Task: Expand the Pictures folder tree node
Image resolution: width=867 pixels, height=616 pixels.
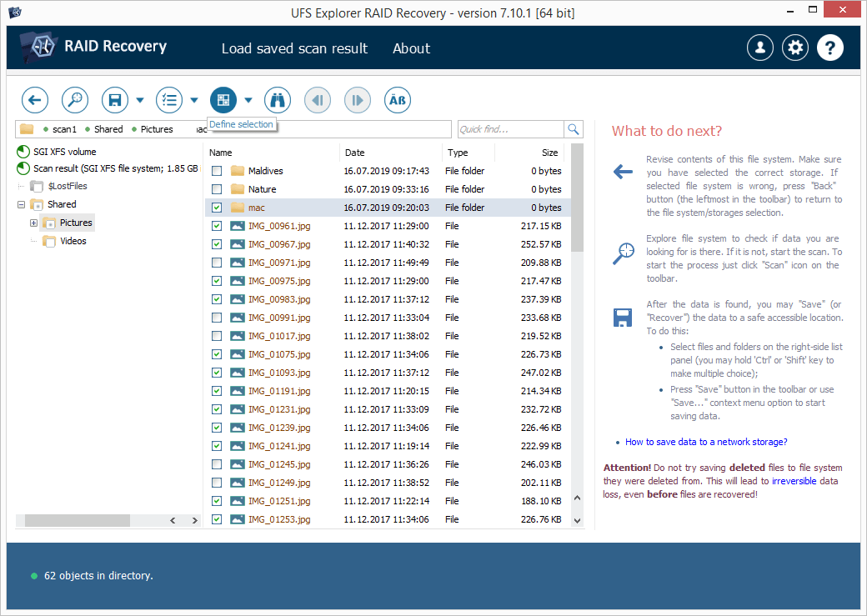Action: point(33,223)
